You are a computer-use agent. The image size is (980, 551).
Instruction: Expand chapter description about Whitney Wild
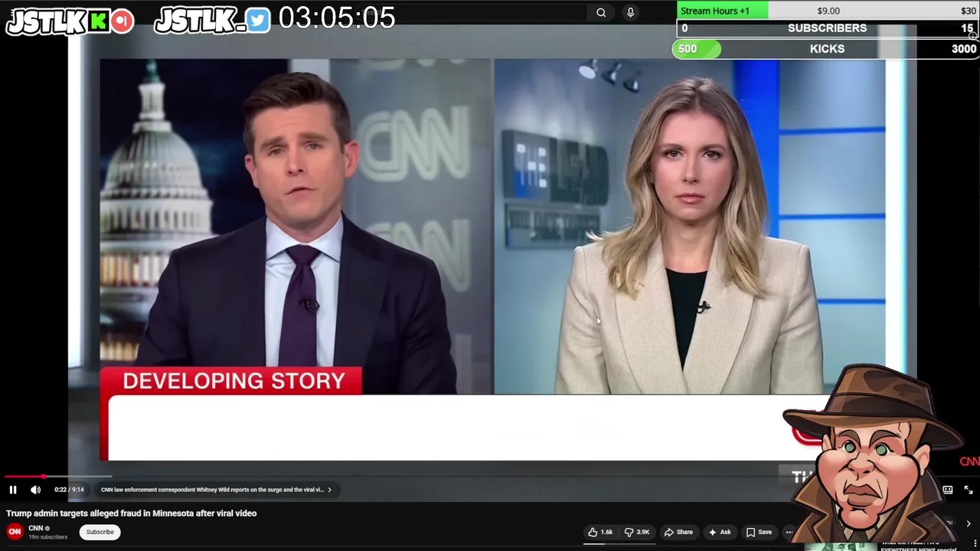coord(216,490)
